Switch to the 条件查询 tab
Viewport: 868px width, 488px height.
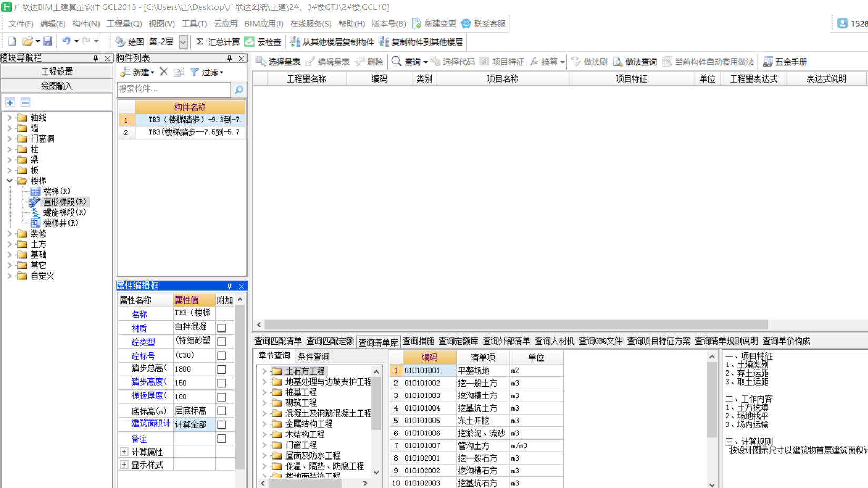pyautogui.click(x=314, y=356)
